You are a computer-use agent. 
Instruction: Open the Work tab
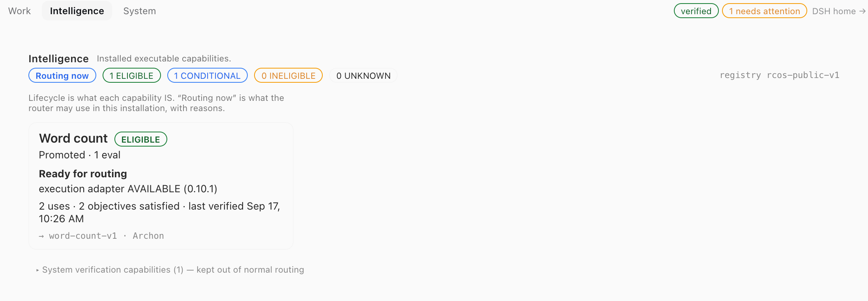pos(19,11)
